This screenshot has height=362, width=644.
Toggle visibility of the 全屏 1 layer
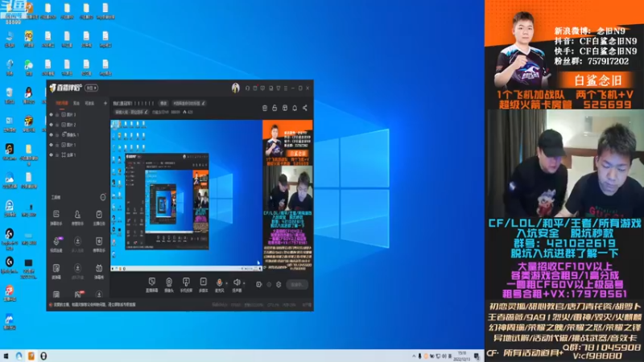tap(51, 154)
